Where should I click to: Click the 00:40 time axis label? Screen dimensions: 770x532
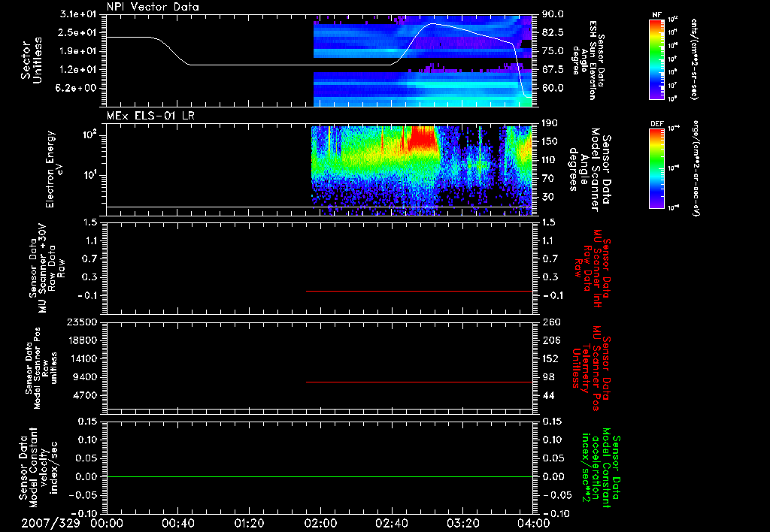[x=177, y=523]
